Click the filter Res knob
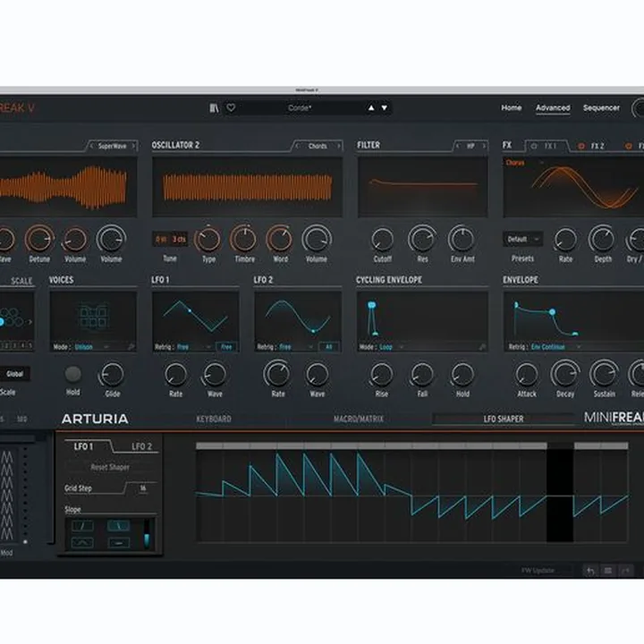 point(422,239)
